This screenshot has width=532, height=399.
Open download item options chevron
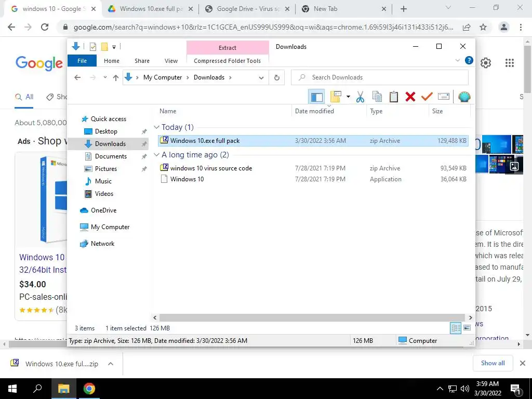tap(111, 364)
